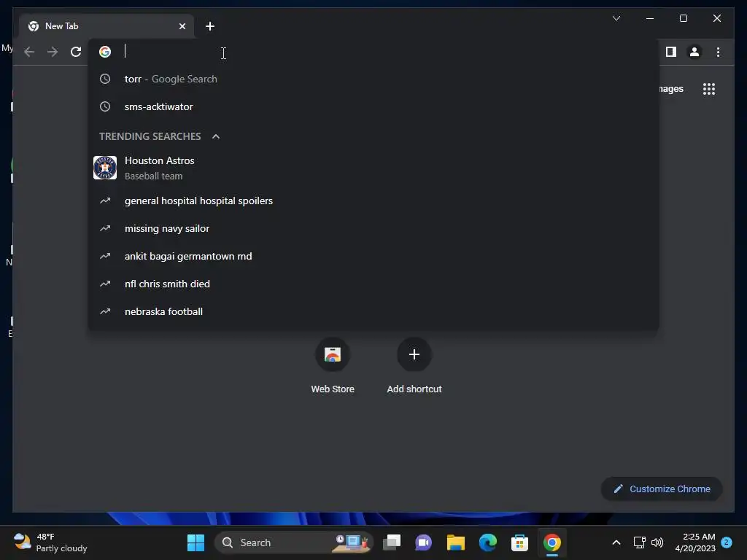Open the side panel icon

(671, 52)
